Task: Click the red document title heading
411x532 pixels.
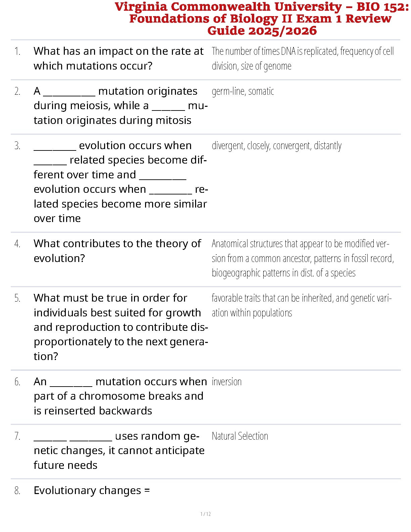Action: (x=261, y=19)
